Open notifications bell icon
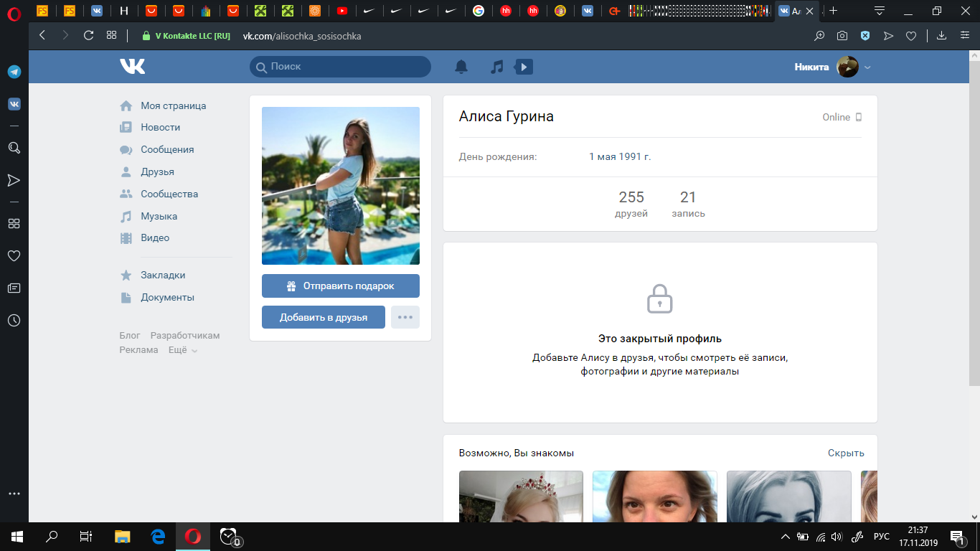Screen dimensions: 980x551 [461, 67]
